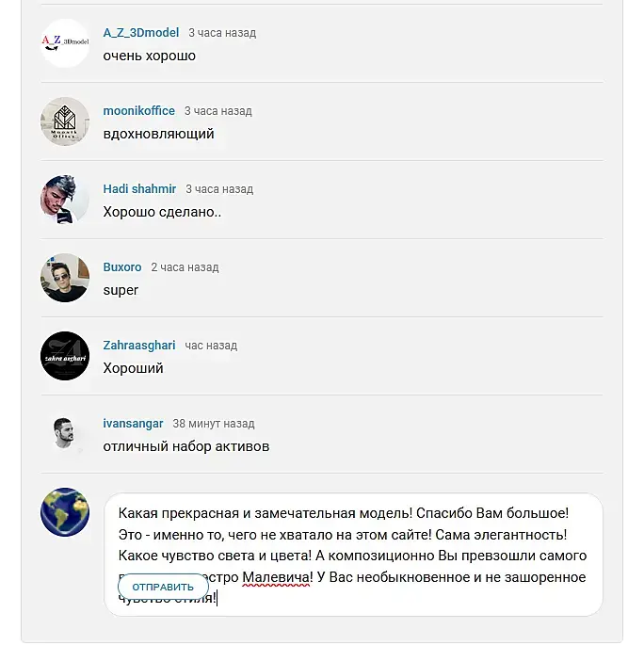Click Hadi shahmir's profile picture
644x645 pixels.
65,200
